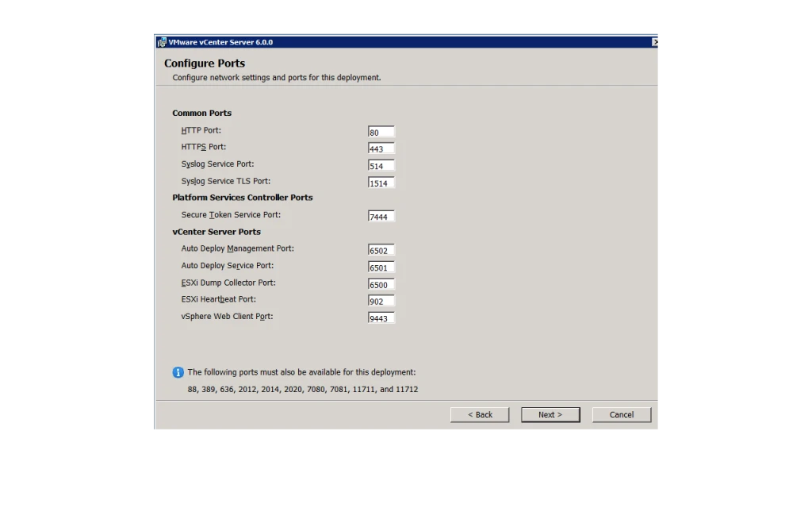Screen dimensions: 812x508
Task: Click the Syslog Service Port: label
Action: pos(217,164)
